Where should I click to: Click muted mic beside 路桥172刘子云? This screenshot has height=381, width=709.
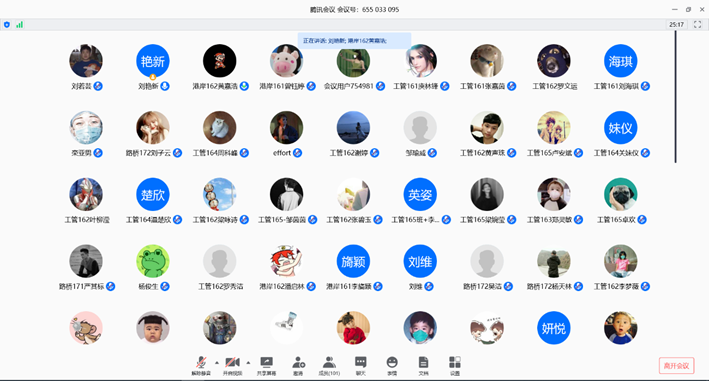pos(177,153)
